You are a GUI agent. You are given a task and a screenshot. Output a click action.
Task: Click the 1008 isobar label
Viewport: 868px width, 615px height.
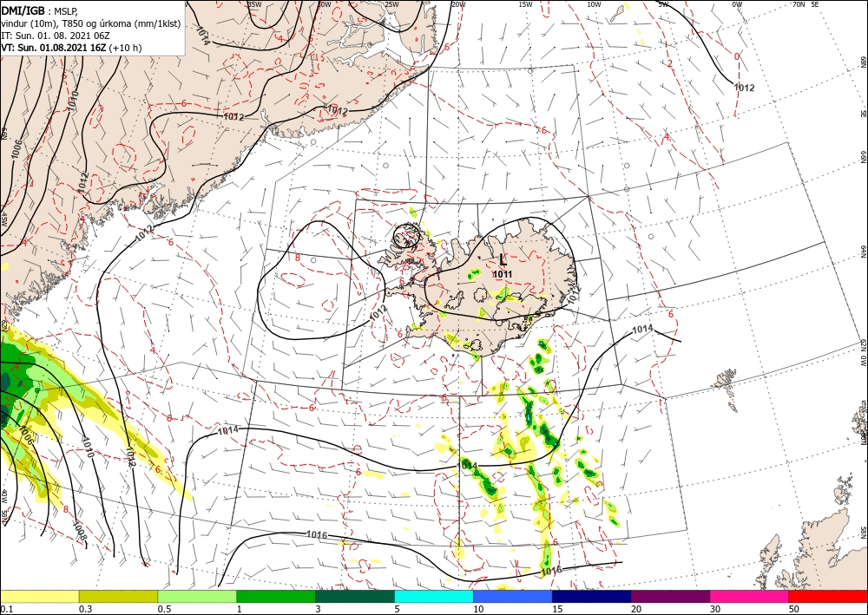80,532
